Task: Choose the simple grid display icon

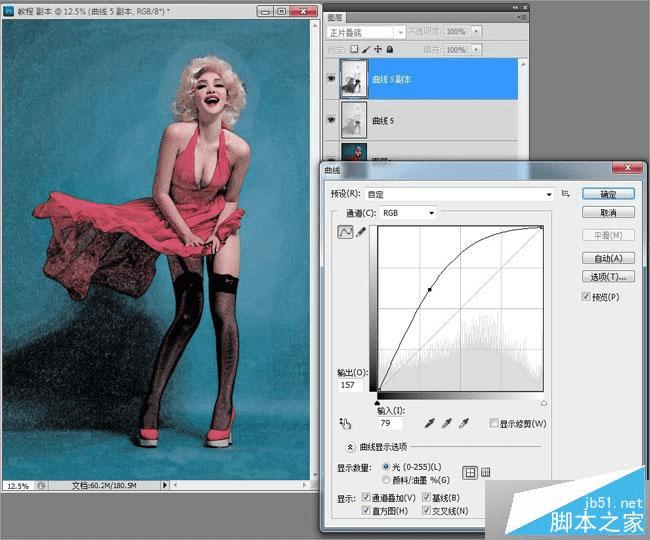Action: [x=470, y=472]
